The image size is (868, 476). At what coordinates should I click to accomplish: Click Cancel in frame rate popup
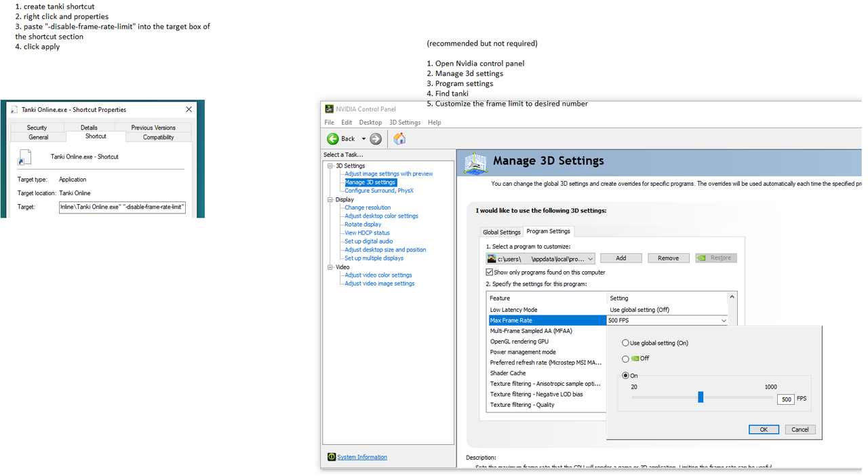pos(800,429)
